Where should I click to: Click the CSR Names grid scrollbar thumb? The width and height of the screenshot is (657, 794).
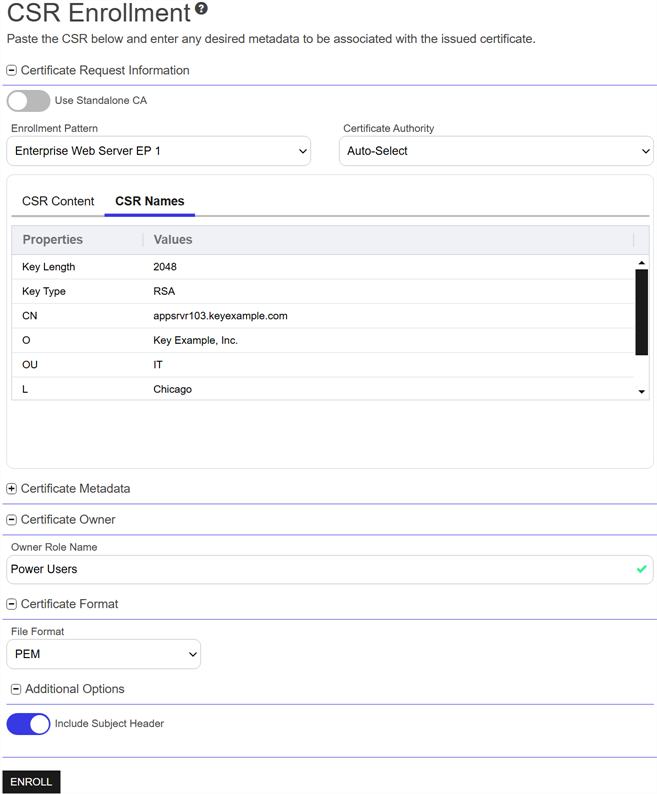pos(641,311)
